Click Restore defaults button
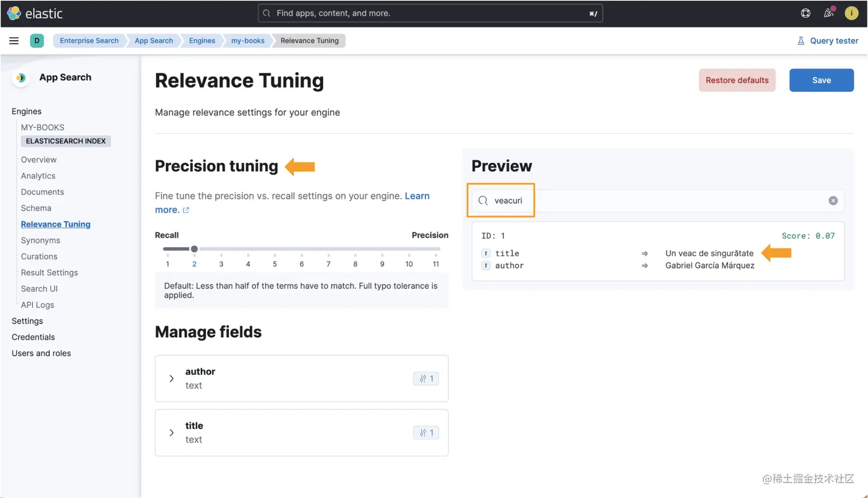The width and height of the screenshot is (868, 498). 737,80
